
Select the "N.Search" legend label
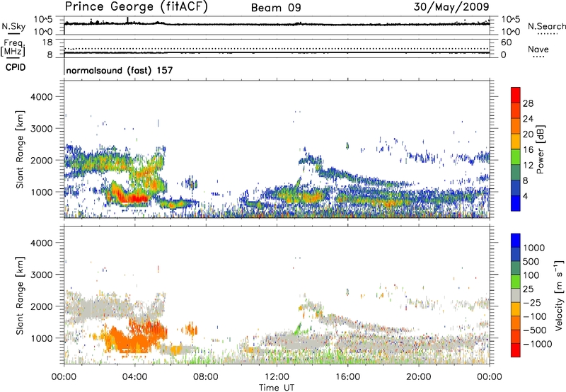point(546,26)
